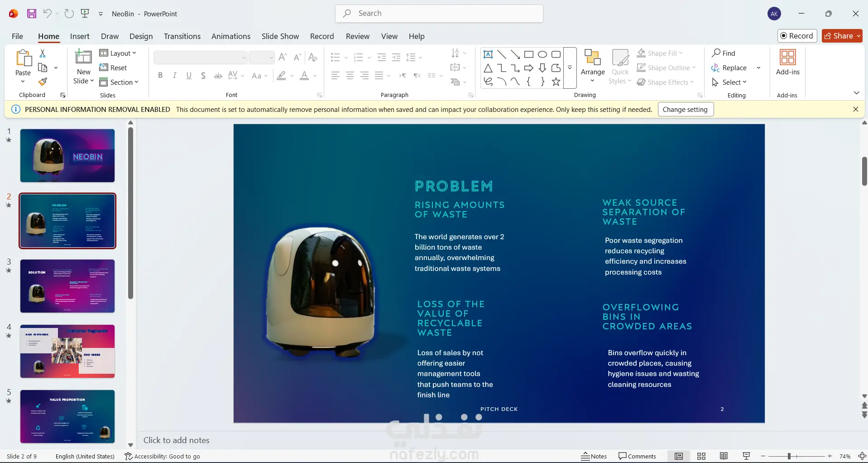This screenshot has height=463, width=868.
Task: Click the New Slide icon
Action: [83, 57]
